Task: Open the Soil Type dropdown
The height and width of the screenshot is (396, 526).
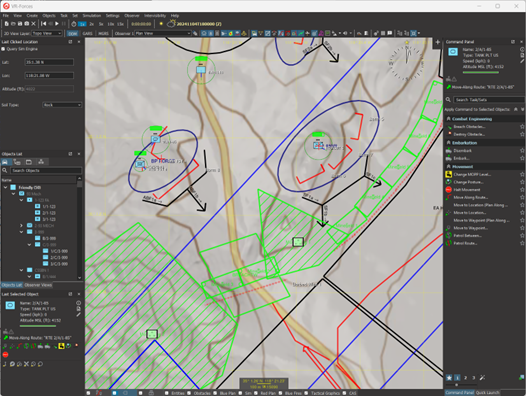Action: (x=62, y=105)
